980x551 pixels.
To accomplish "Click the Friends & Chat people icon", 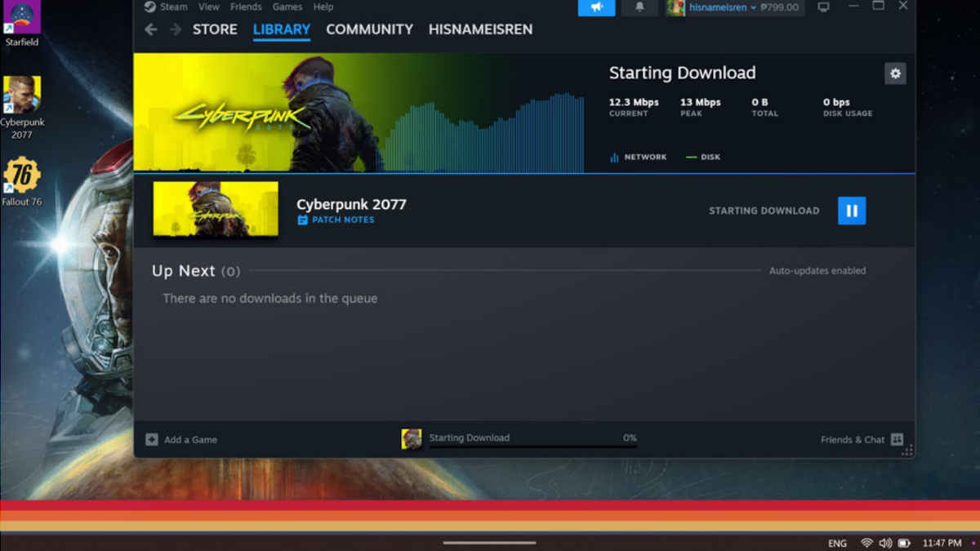I will tap(897, 439).
